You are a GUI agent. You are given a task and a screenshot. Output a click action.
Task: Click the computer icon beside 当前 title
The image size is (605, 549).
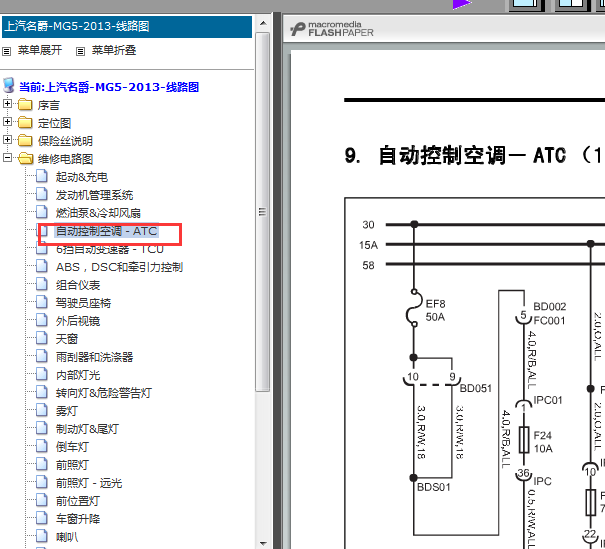[9, 86]
